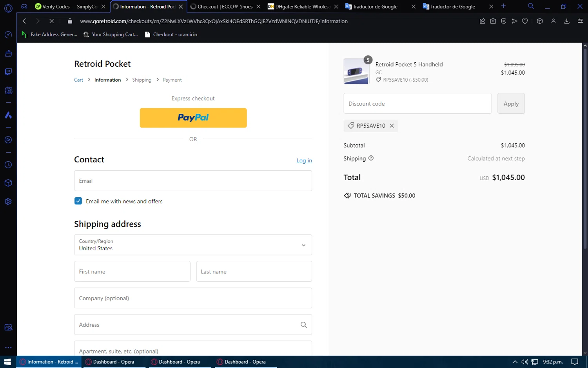
Task: Click the chip icon below Twitch
Action: [x=8, y=91]
